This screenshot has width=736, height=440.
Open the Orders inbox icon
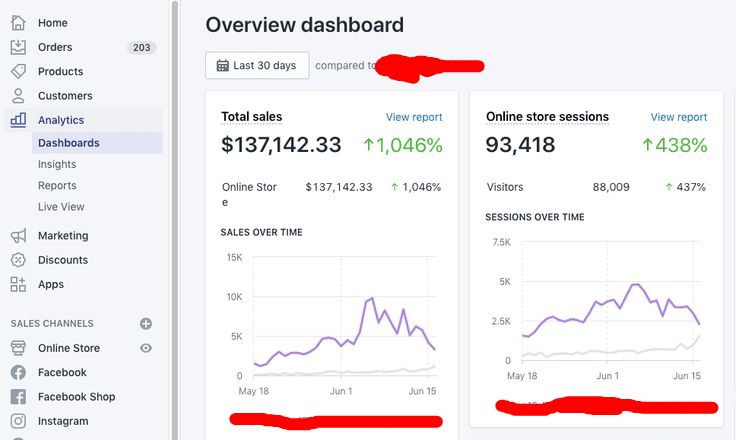coord(18,47)
